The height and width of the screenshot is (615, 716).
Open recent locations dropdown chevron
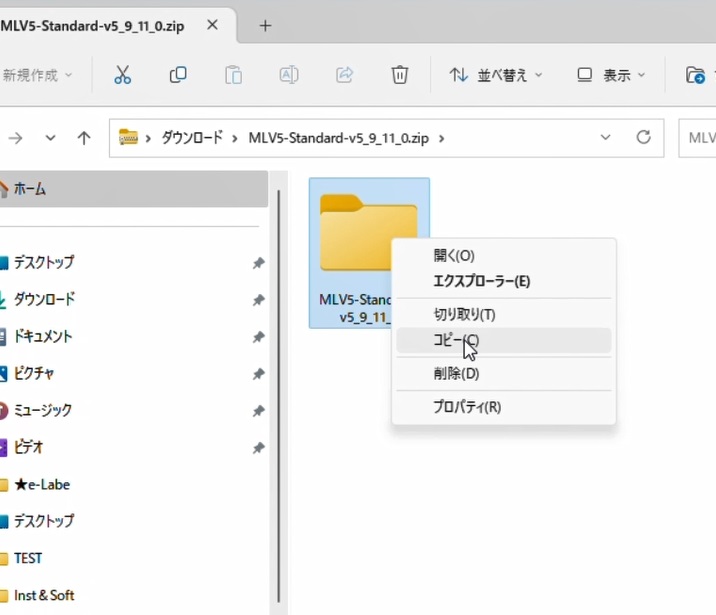(50, 138)
